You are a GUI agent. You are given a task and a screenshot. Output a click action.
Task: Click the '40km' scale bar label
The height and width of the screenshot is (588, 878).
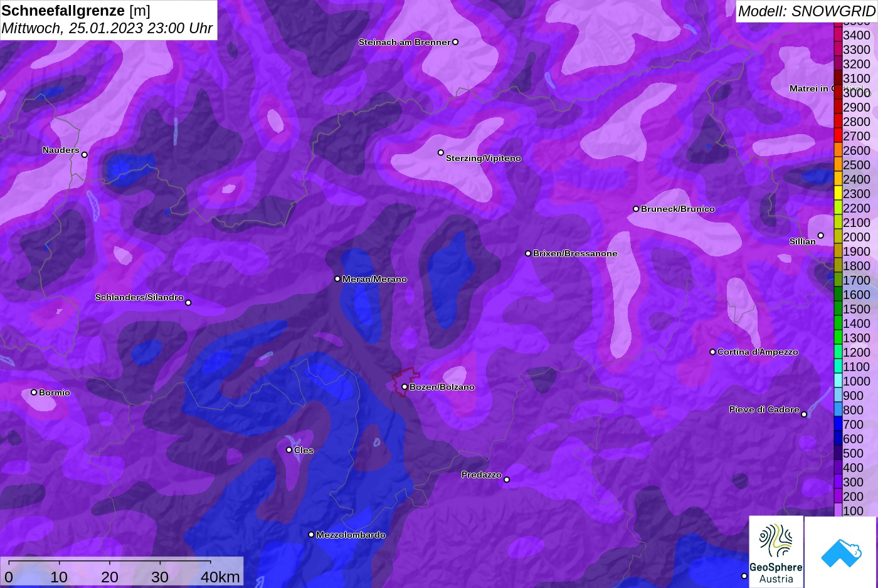tap(220, 577)
